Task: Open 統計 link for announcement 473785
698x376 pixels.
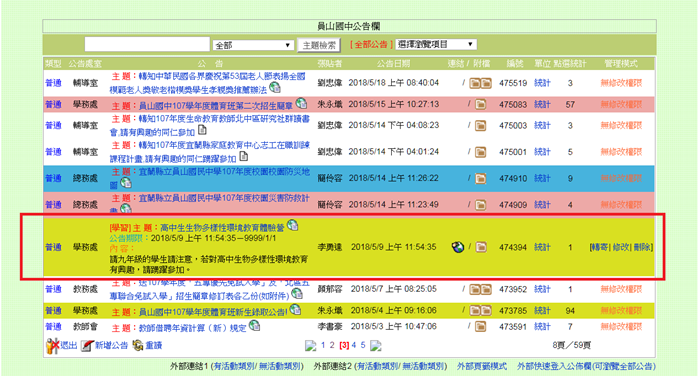Action: (x=542, y=311)
